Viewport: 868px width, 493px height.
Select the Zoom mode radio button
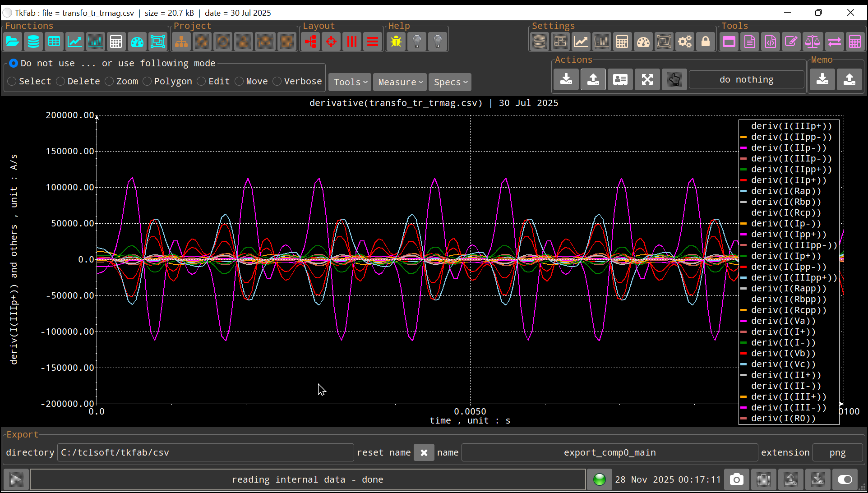point(110,81)
